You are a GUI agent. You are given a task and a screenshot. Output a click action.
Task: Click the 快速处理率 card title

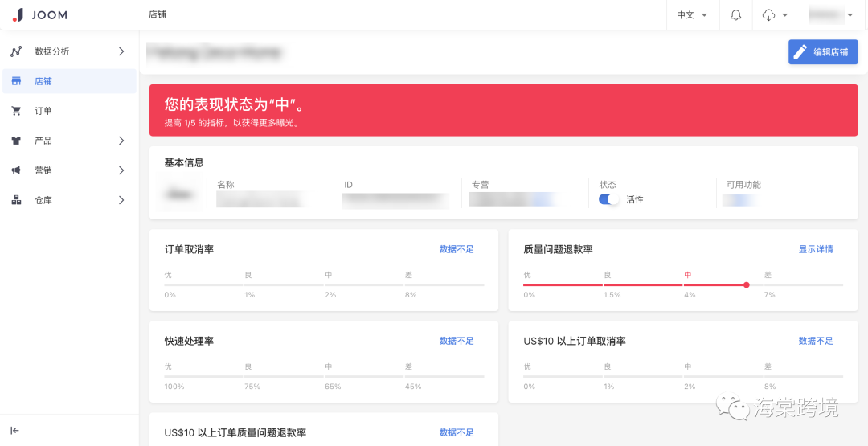point(189,341)
